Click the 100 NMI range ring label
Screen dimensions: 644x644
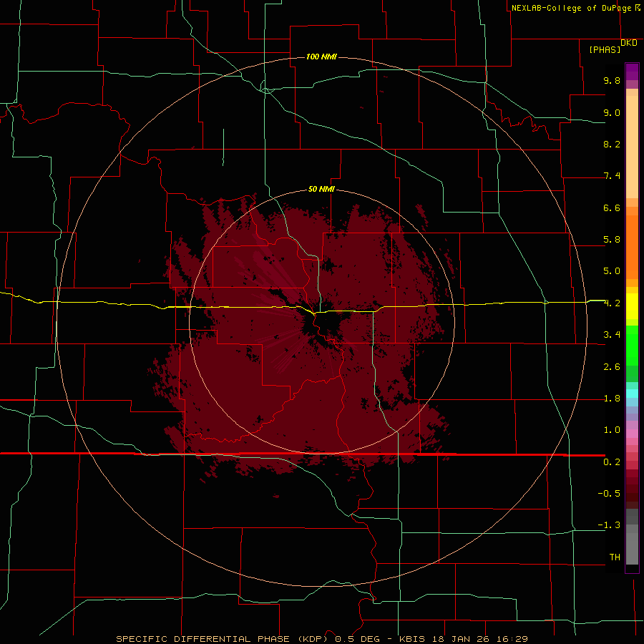[x=321, y=57]
